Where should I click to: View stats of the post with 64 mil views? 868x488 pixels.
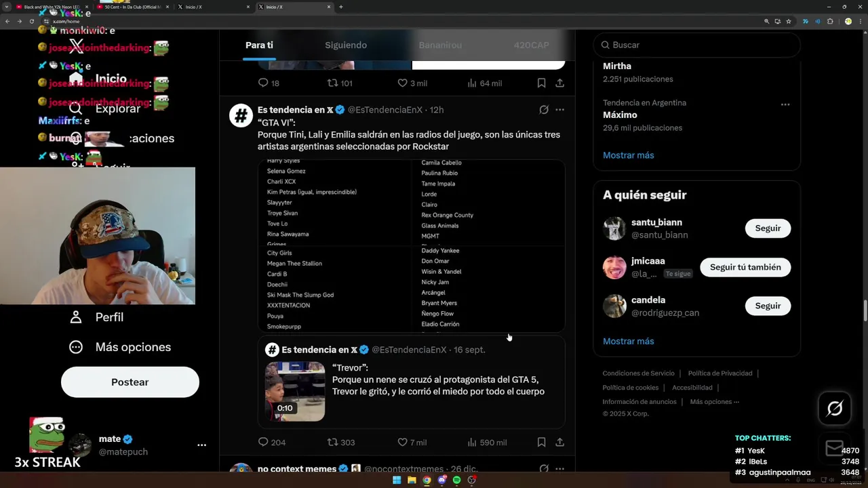[x=485, y=83]
